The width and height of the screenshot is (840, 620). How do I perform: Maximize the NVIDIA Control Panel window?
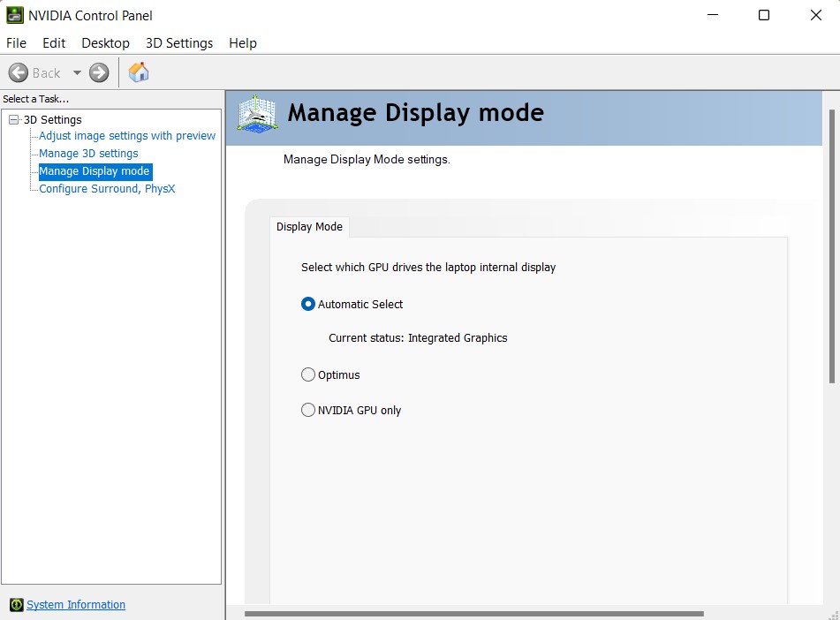[x=764, y=15]
